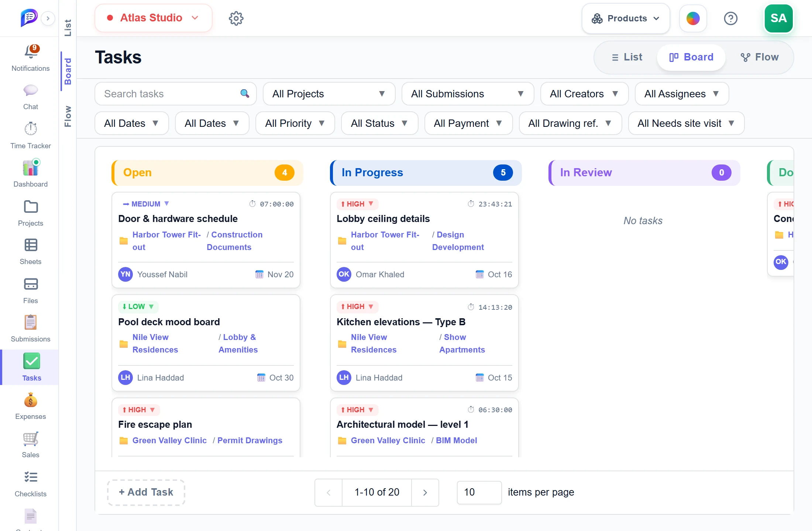Open the Projects folder icon
This screenshot has width=812, height=531.
(x=31, y=207)
